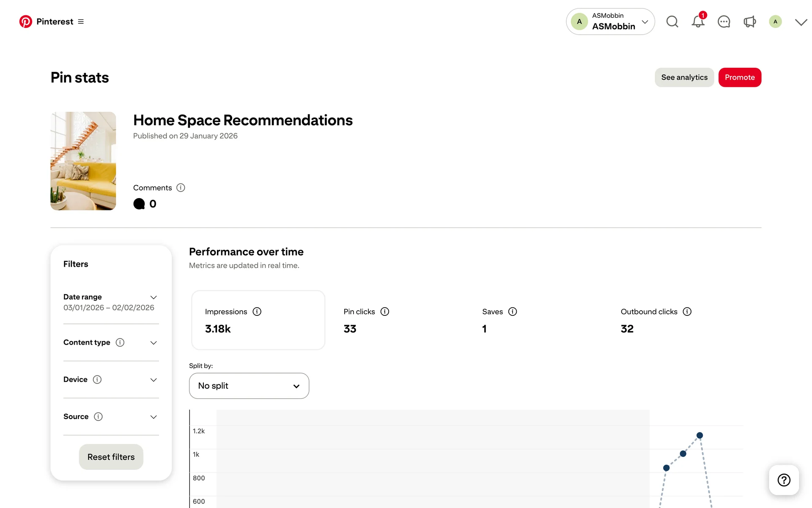This screenshot has height=508, width=812.
Task: Click the Pinterest logo
Action: coord(26,22)
